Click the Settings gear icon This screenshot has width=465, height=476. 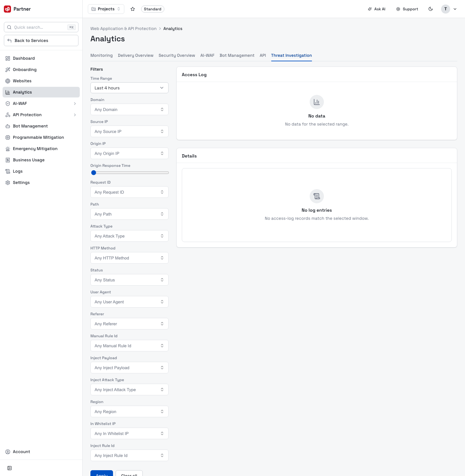[8, 183]
